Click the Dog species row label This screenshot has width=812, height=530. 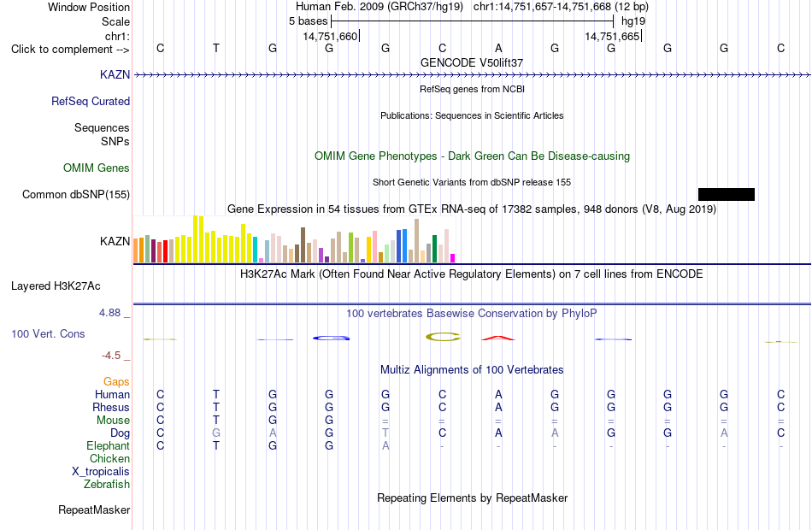(x=120, y=433)
